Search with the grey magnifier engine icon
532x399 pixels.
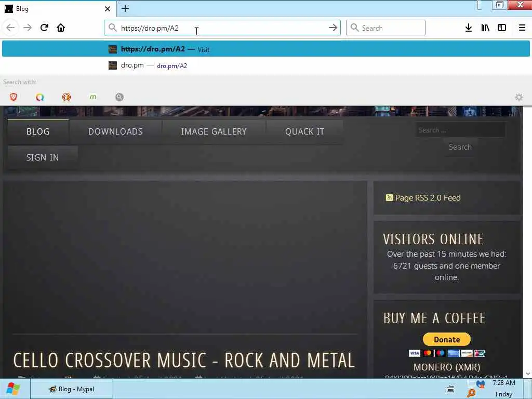[119, 97]
